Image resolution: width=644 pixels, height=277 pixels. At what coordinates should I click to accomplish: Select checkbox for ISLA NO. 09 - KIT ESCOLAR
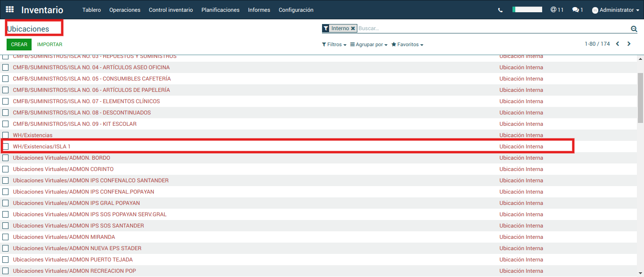point(6,124)
